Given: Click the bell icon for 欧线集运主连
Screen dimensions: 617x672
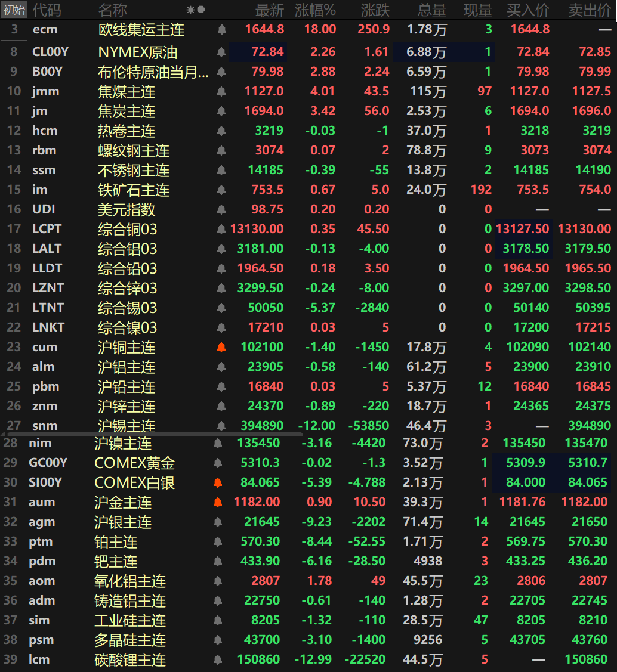Looking at the screenshot, I should [221, 29].
